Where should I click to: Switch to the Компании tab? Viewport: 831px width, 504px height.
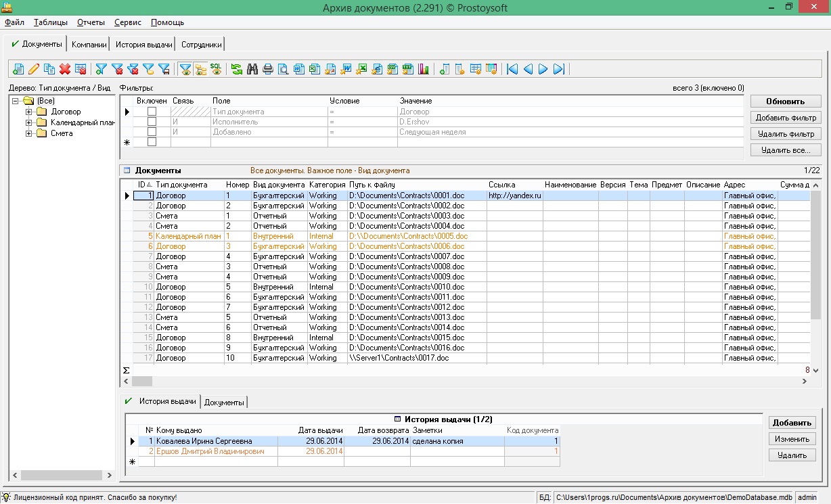point(89,45)
